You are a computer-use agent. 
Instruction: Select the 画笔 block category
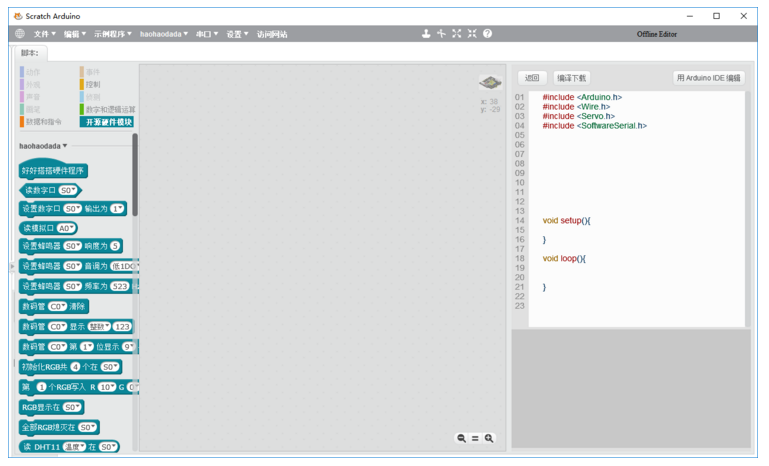click(x=30, y=109)
